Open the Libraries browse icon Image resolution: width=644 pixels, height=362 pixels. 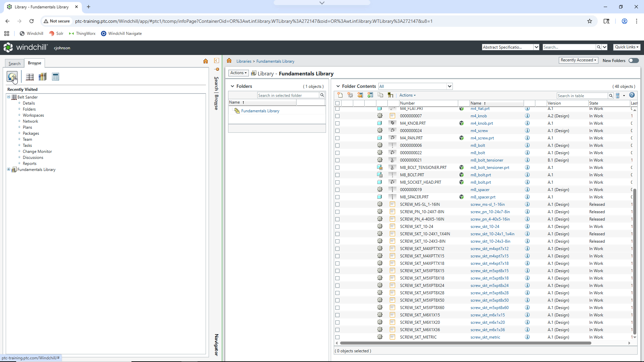[43, 77]
